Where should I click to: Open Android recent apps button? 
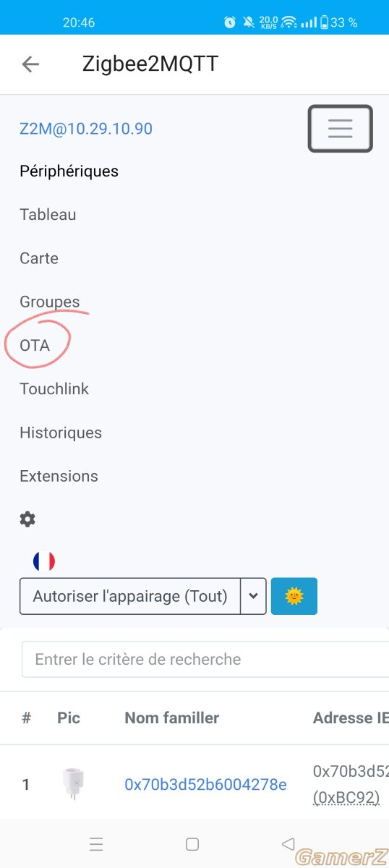(x=96, y=843)
